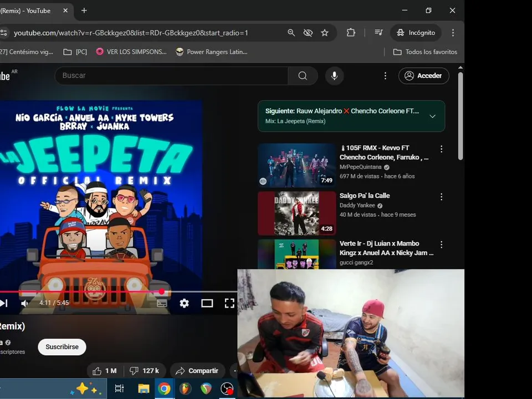Open YouTube settings three-dot menu

click(x=385, y=76)
